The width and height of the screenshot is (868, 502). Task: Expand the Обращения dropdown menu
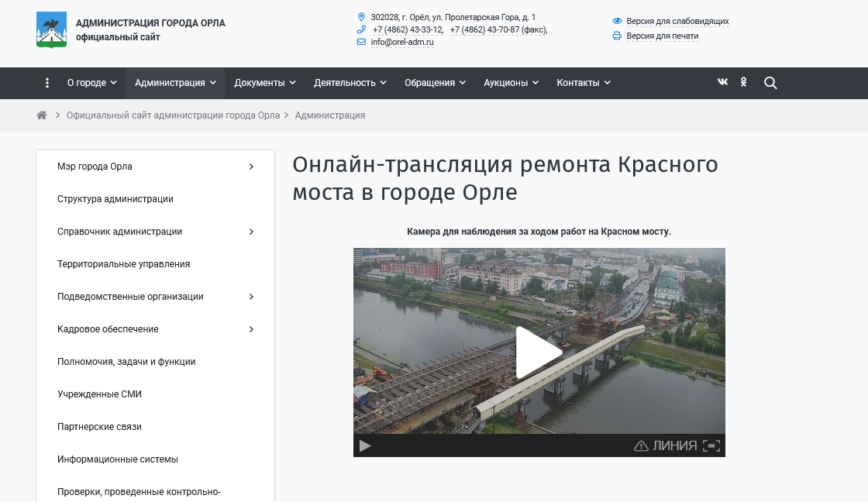[x=435, y=83]
